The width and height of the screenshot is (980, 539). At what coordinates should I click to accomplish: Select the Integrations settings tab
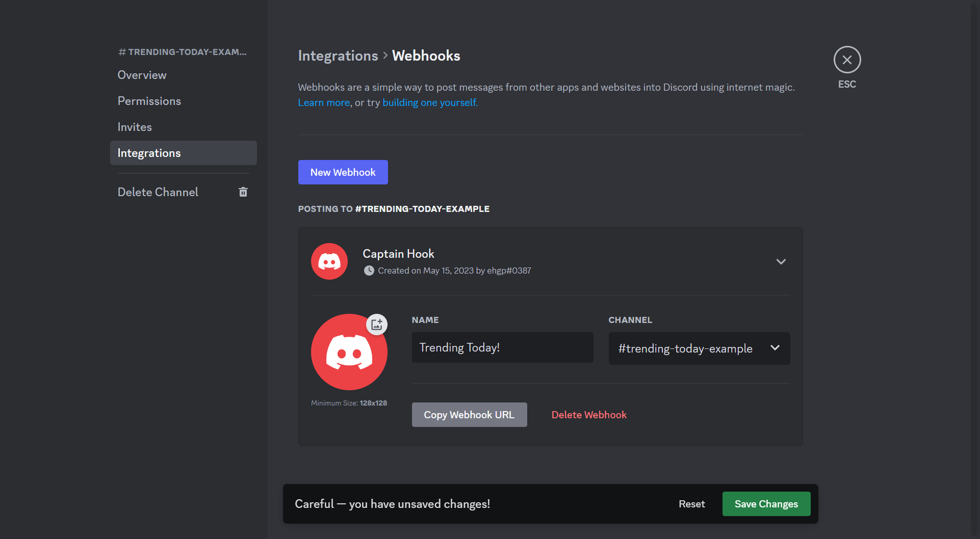pyautogui.click(x=183, y=153)
